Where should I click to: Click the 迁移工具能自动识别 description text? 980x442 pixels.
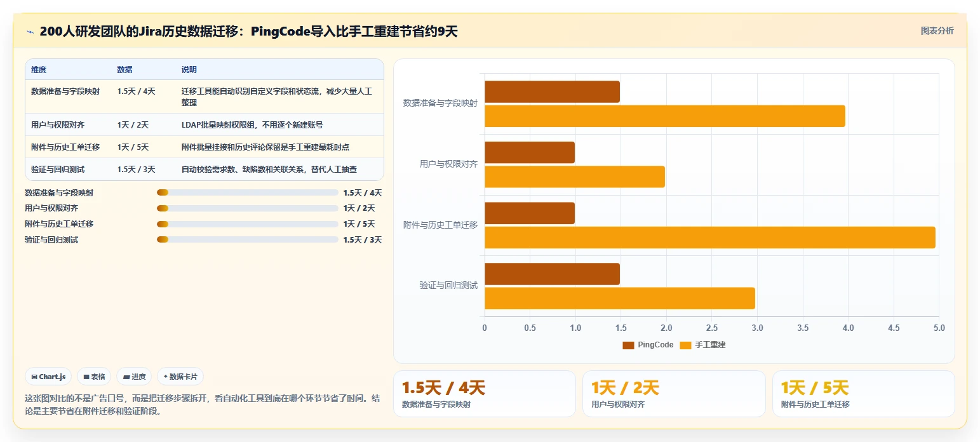[277, 97]
